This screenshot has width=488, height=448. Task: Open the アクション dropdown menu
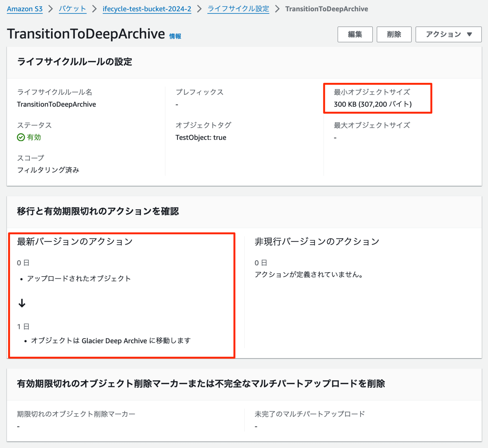click(x=448, y=34)
